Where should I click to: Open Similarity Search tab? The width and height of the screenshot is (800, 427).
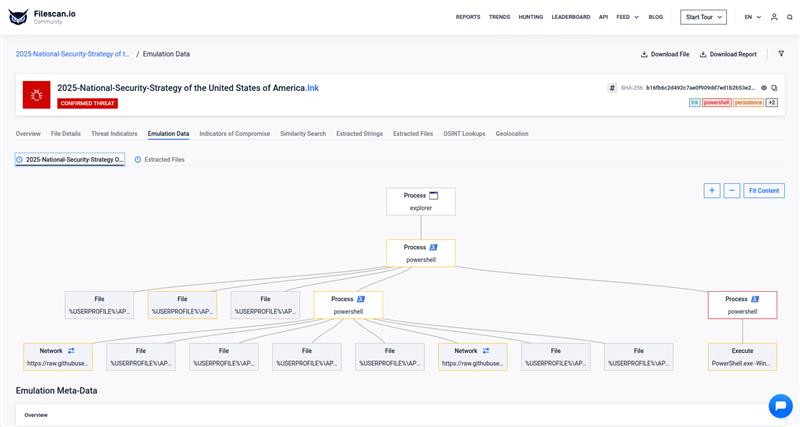pos(303,134)
